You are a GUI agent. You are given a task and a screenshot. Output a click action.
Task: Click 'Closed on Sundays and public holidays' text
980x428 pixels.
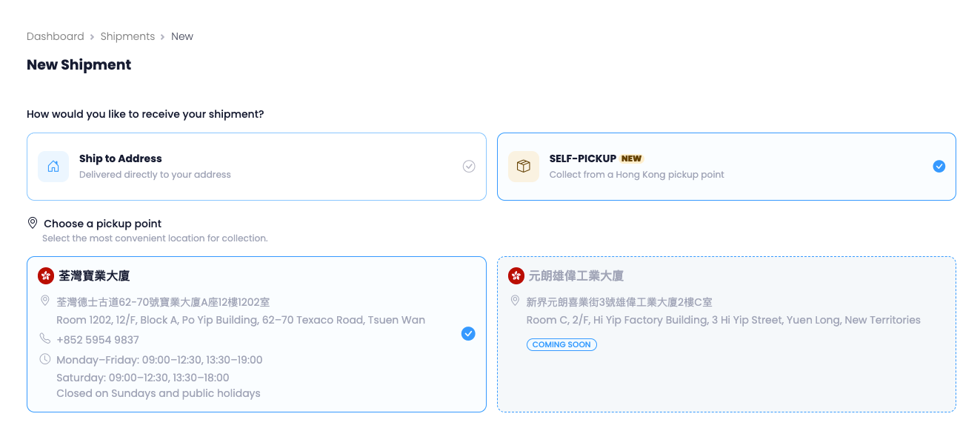pyautogui.click(x=159, y=393)
